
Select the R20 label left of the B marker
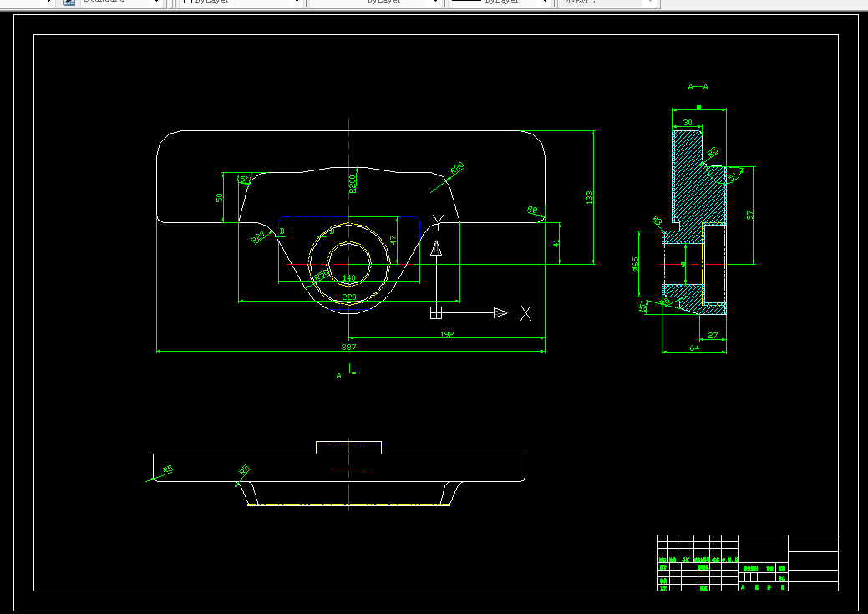click(x=258, y=237)
